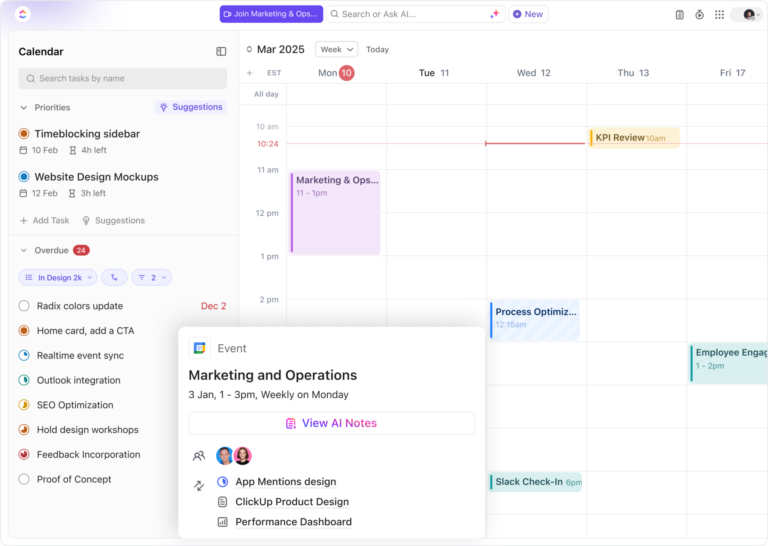Open the notepad icon in top bar
768x546 pixels.
679,15
